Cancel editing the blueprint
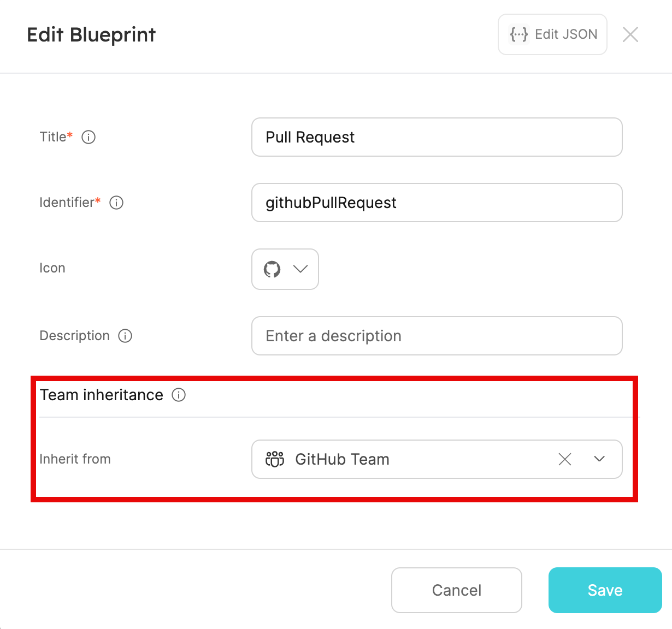Image resolution: width=672 pixels, height=629 pixels. (457, 590)
